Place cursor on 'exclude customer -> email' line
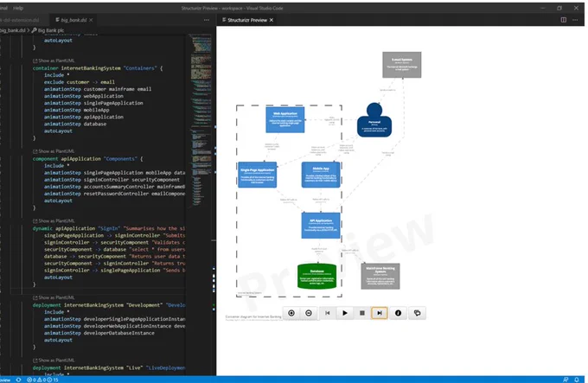 tap(80, 81)
